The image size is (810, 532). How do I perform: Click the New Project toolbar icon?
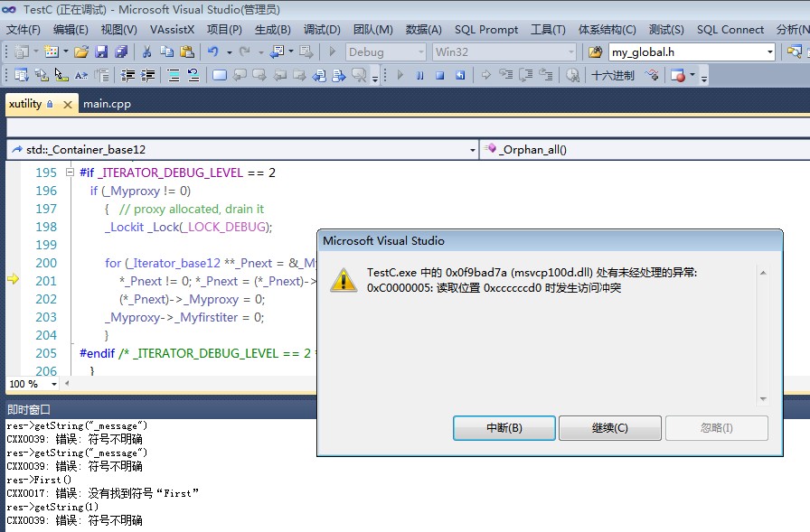click(22, 51)
